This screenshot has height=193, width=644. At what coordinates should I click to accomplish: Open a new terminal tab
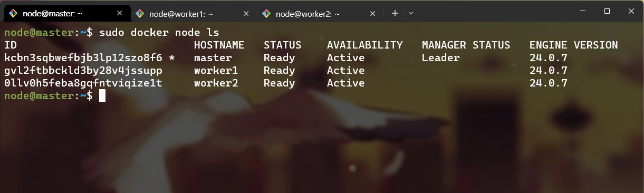[x=395, y=14]
